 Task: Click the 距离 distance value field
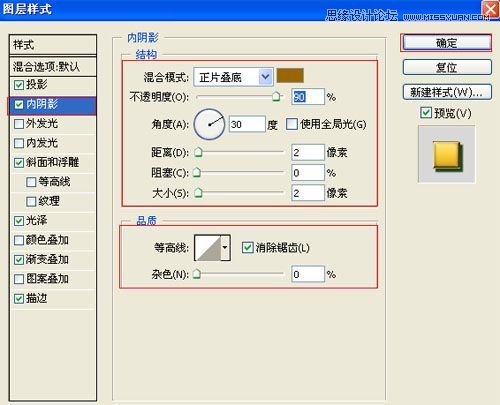pos(308,153)
